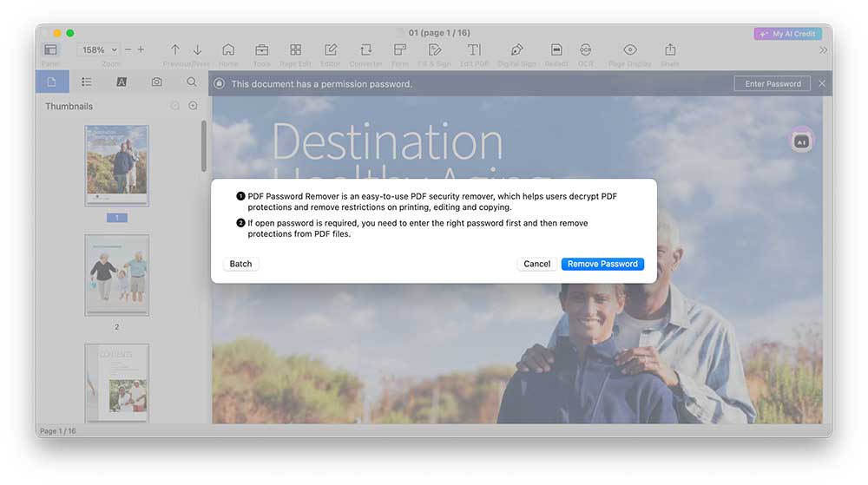868x485 pixels.
Task: Switch to the Thumbnails sidebar tab
Action: click(x=52, y=82)
